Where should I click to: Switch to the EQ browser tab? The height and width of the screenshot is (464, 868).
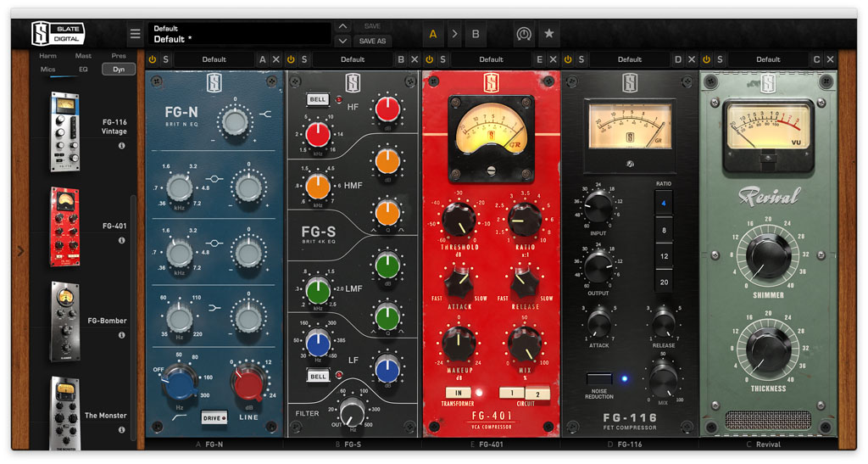[x=83, y=70]
